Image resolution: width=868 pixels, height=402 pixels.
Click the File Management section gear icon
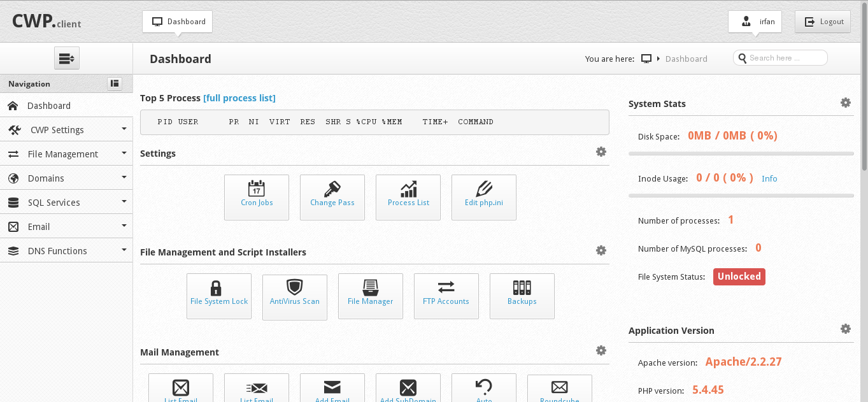point(601,250)
